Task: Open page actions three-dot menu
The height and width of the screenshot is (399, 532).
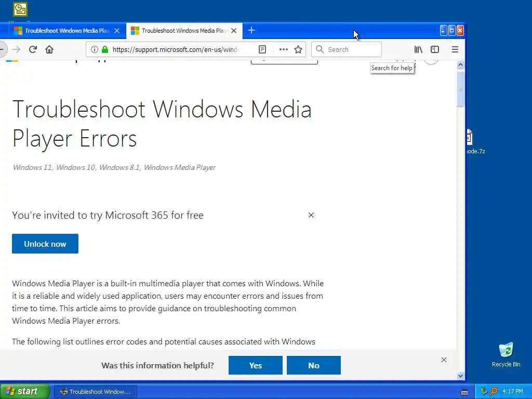Action: click(283, 49)
